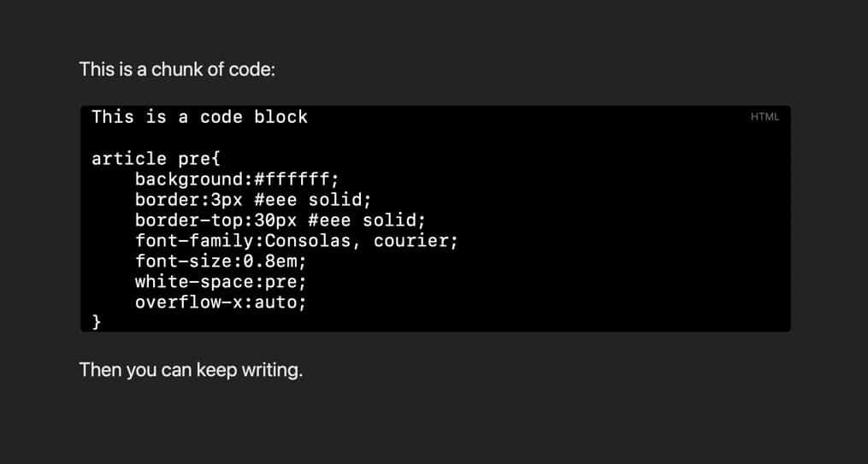868x464 pixels.
Task: Click the paragraph "This is a chunk of code:"
Action: point(177,69)
